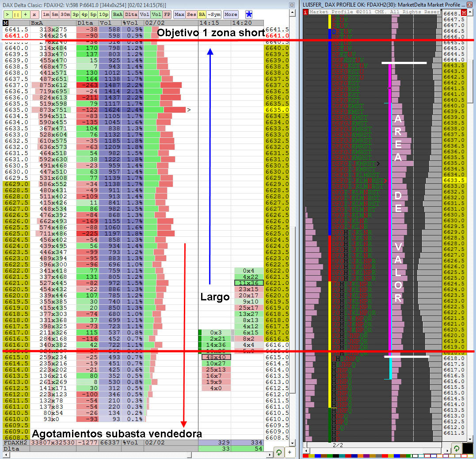The image size is (476, 459).
Task: Click the right arrow of Delta horizontal scrollbar
Action: click(270, 455)
